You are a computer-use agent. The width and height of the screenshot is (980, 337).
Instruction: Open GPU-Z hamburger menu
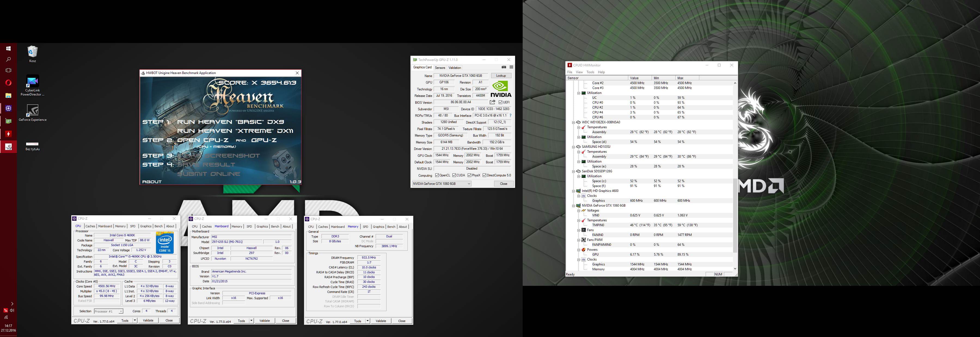click(x=511, y=67)
